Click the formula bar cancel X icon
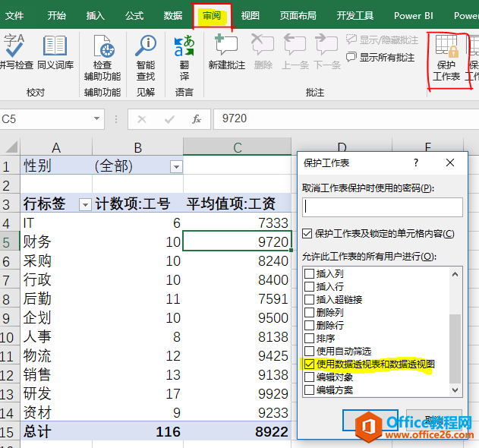479x448 pixels. click(142, 119)
